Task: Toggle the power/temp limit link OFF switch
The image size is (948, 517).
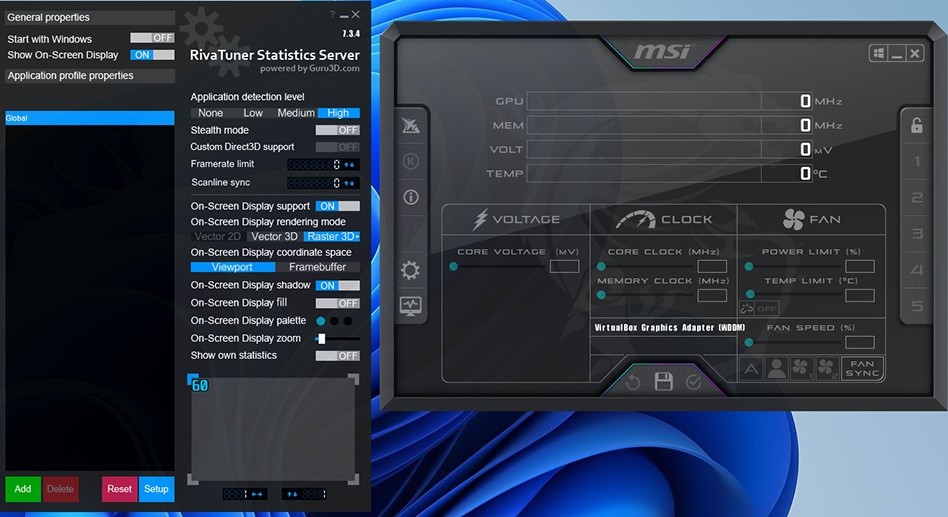Action: click(759, 308)
